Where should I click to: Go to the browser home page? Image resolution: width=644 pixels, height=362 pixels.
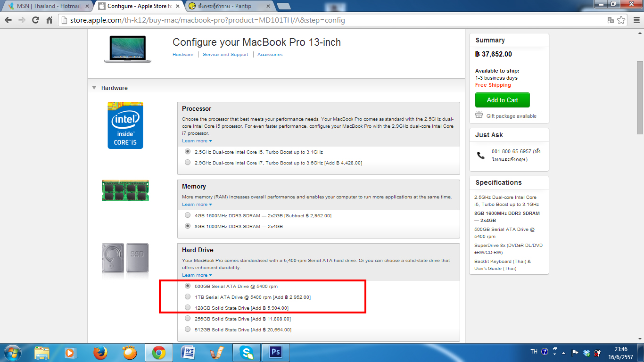coord(49,20)
